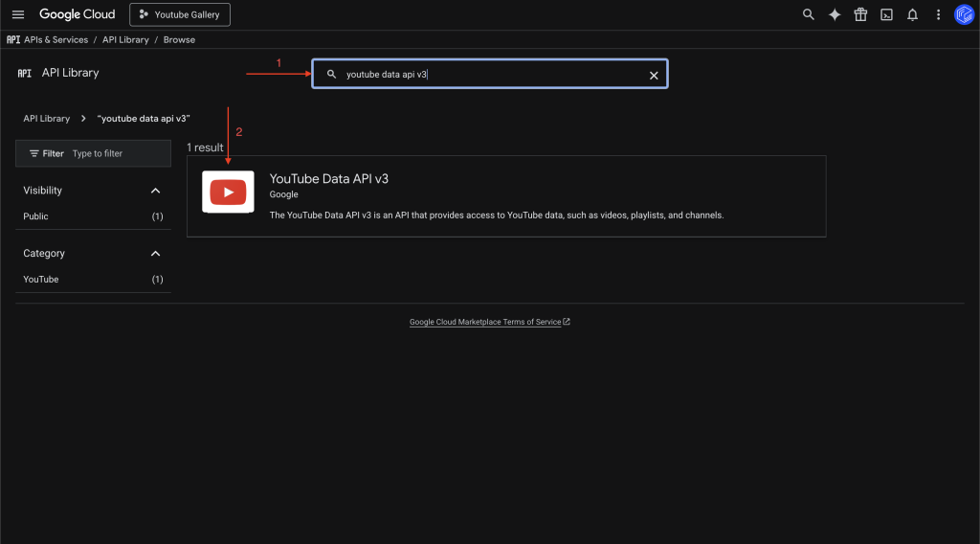
Task: Collapse the Category filter section
Action: tap(156, 254)
